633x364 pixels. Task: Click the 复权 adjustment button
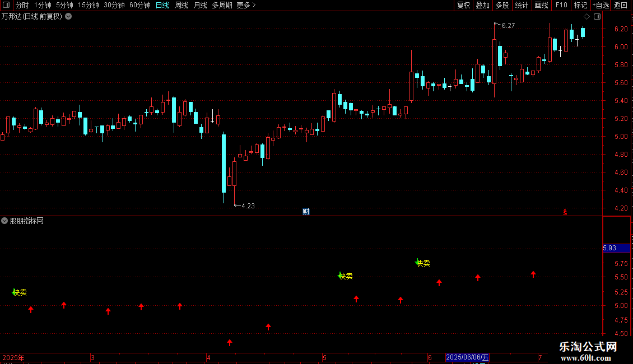point(463,5)
